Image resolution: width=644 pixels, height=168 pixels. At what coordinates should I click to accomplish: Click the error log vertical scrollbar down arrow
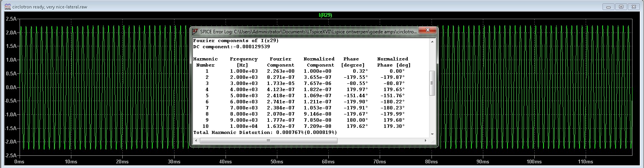pyautogui.click(x=432, y=134)
